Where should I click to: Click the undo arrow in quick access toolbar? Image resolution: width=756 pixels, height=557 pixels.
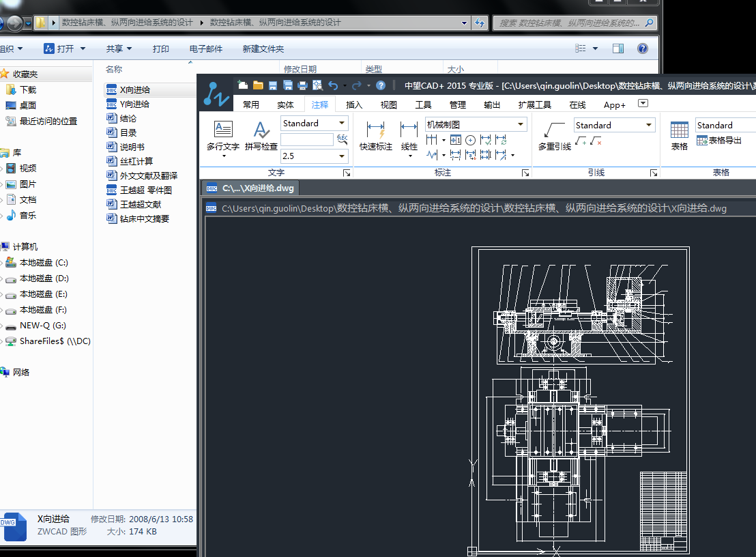point(333,85)
